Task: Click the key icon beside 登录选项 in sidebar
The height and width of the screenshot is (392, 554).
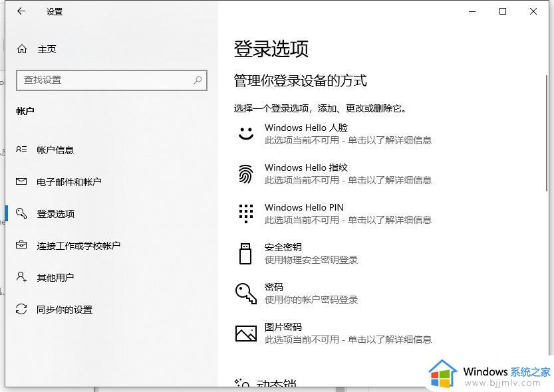Action: 21,213
